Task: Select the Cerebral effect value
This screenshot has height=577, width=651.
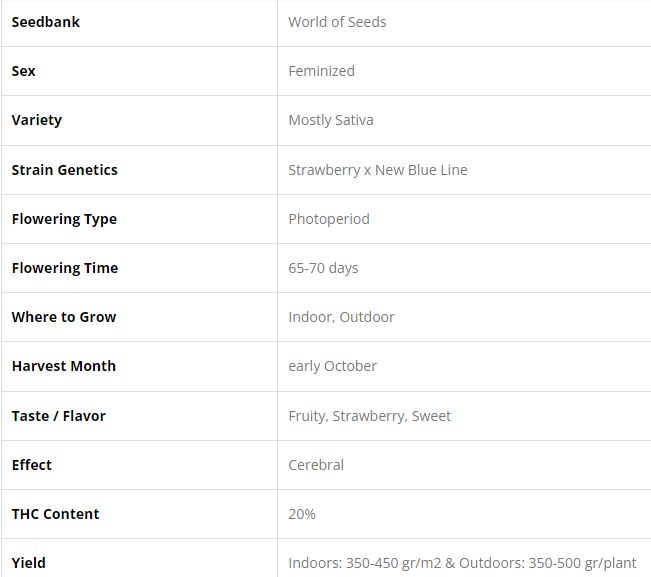Action: pos(316,465)
